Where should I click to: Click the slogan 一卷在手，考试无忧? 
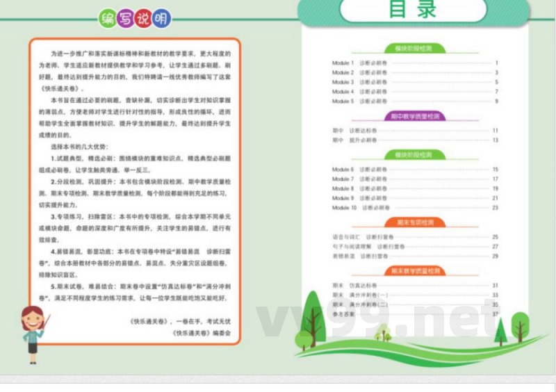point(203,321)
